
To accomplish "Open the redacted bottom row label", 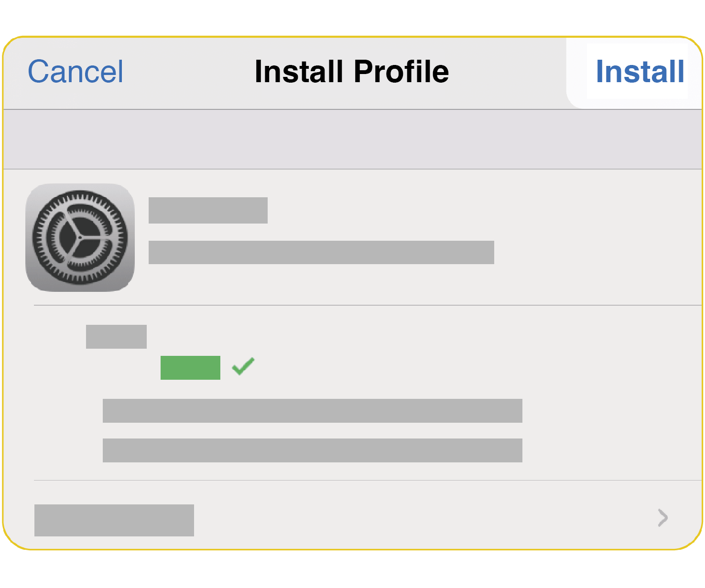I will pos(114,520).
